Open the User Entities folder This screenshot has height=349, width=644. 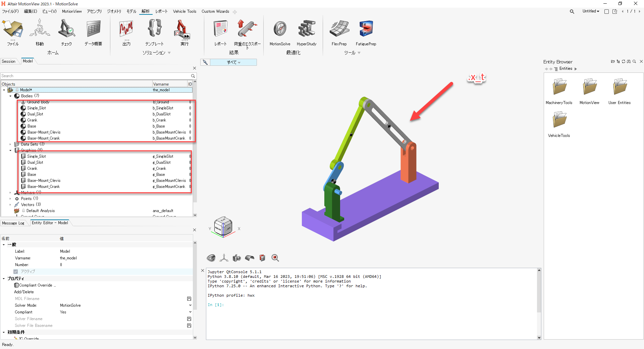pos(620,91)
